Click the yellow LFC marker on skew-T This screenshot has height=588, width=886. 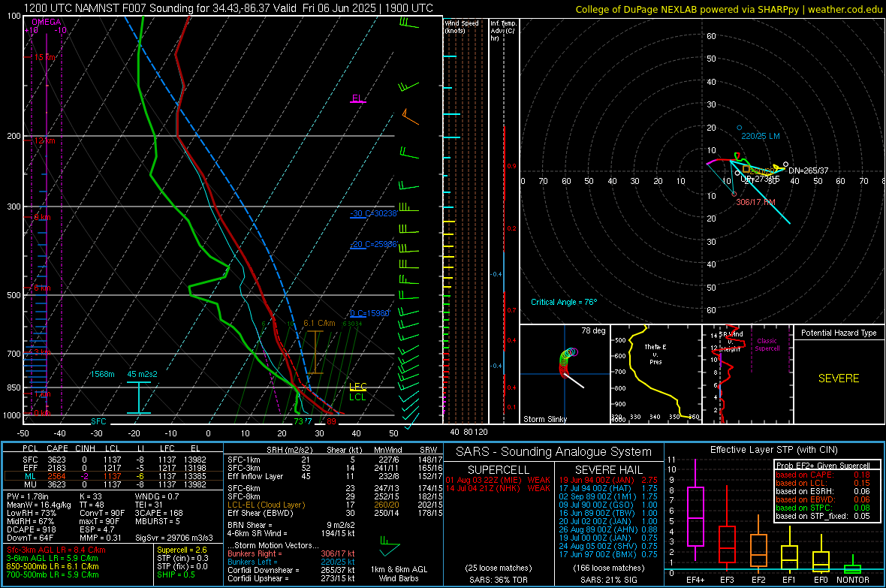point(358,387)
